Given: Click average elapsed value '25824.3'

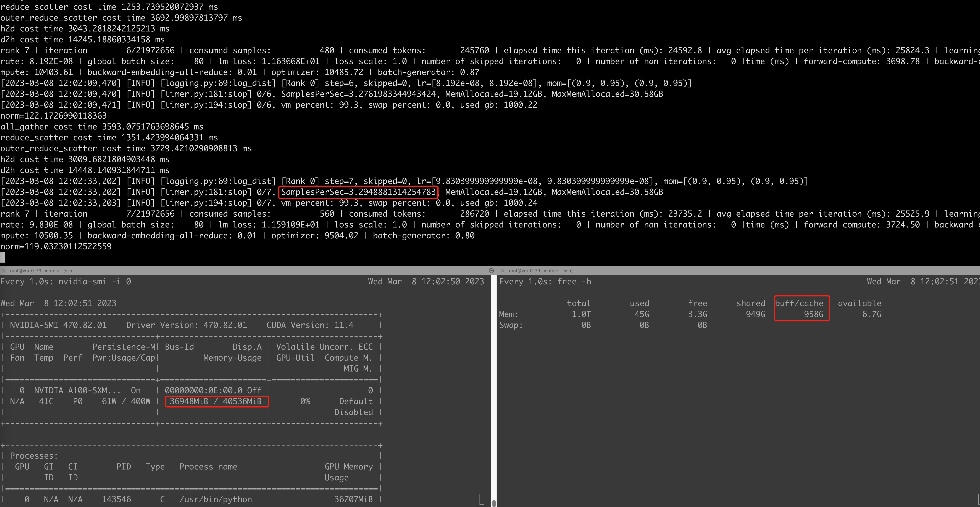Looking at the screenshot, I should tap(912, 51).
